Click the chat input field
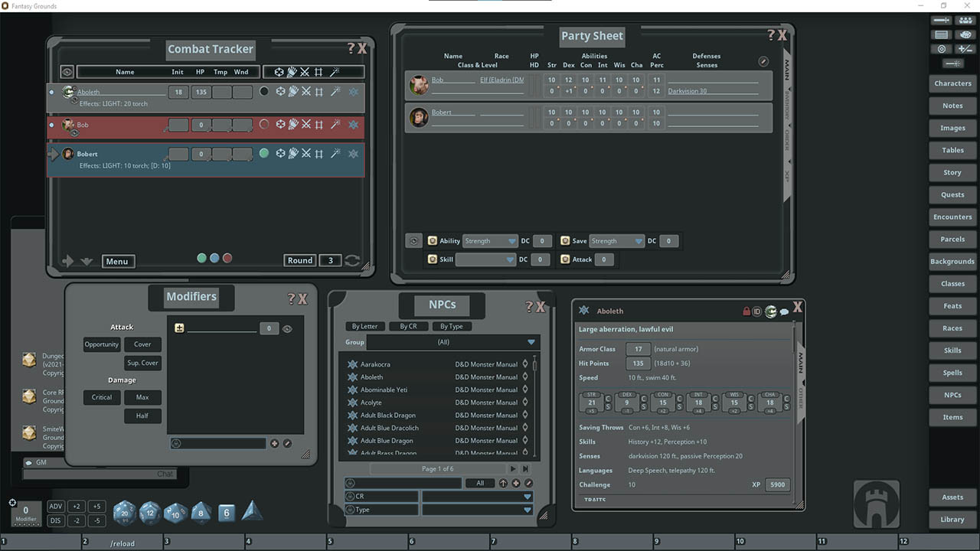The image size is (980, 551). [100, 473]
